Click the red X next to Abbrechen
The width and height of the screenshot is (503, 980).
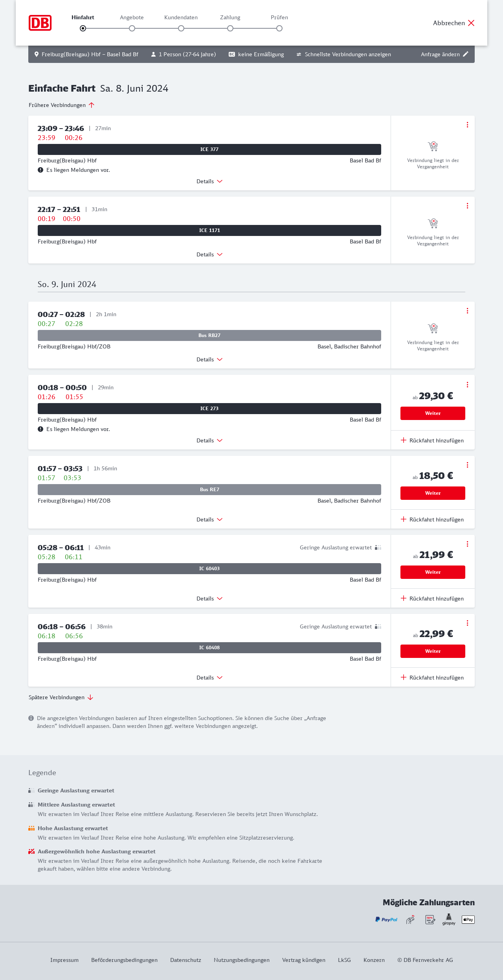click(471, 23)
